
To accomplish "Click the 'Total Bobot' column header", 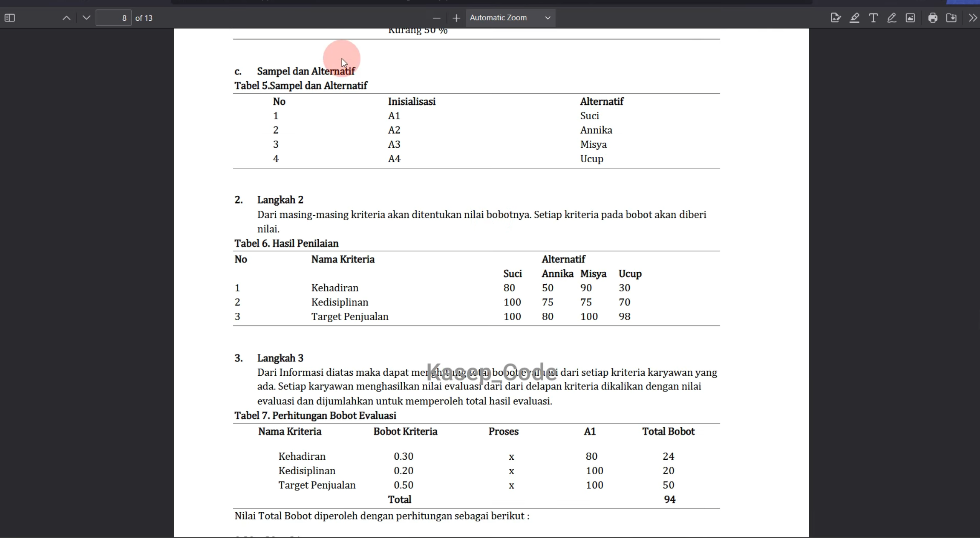I will pyautogui.click(x=668, y=431).
